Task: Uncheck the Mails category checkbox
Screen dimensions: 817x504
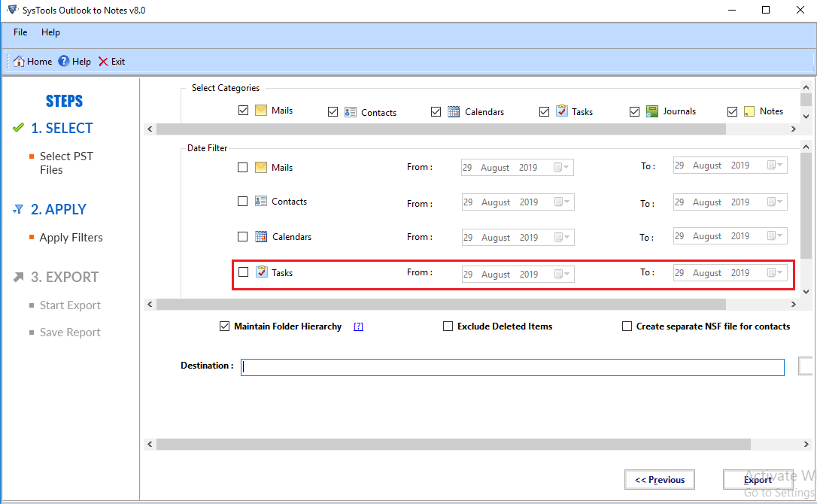Action: point(243,111)
